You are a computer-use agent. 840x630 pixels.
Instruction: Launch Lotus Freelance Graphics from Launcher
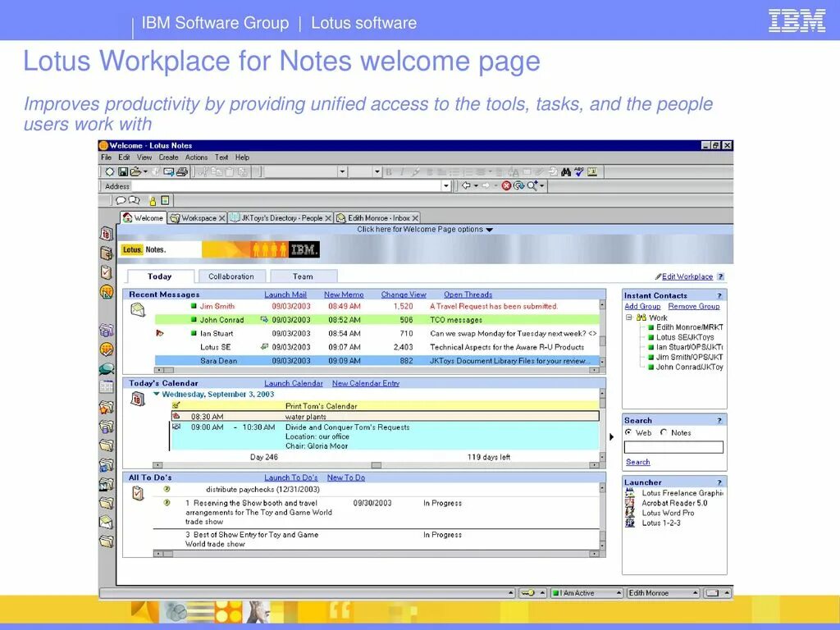point(682,493)
